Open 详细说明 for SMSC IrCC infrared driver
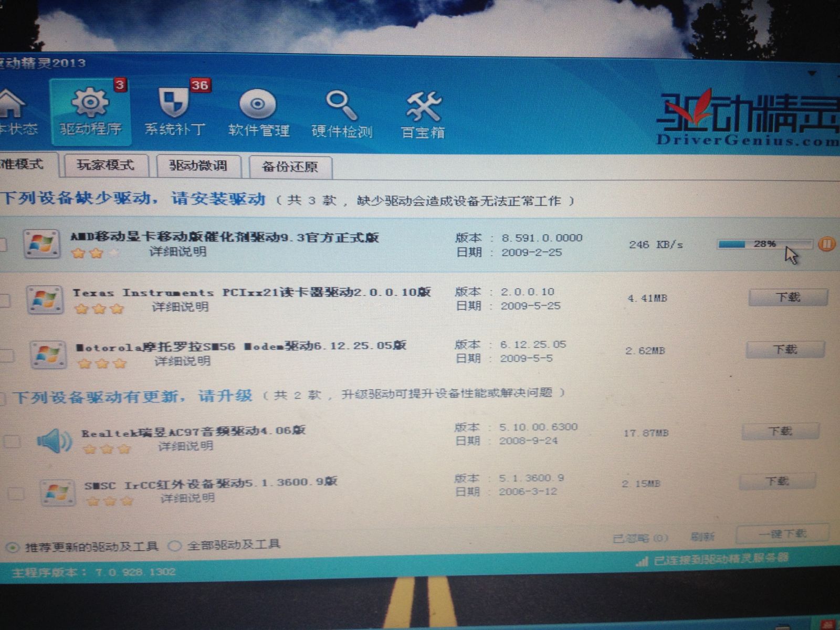840x630 pixels. tap(187, 497)
